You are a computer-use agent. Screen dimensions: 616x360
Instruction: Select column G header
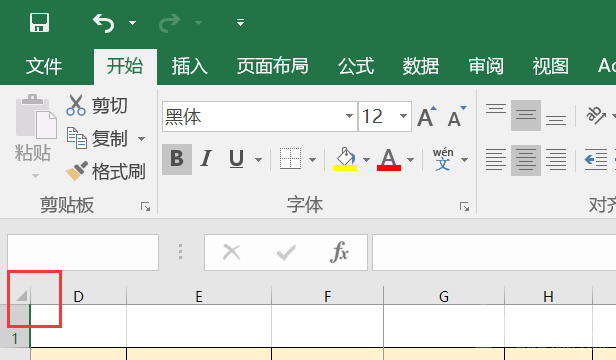[x=444, y=296]
